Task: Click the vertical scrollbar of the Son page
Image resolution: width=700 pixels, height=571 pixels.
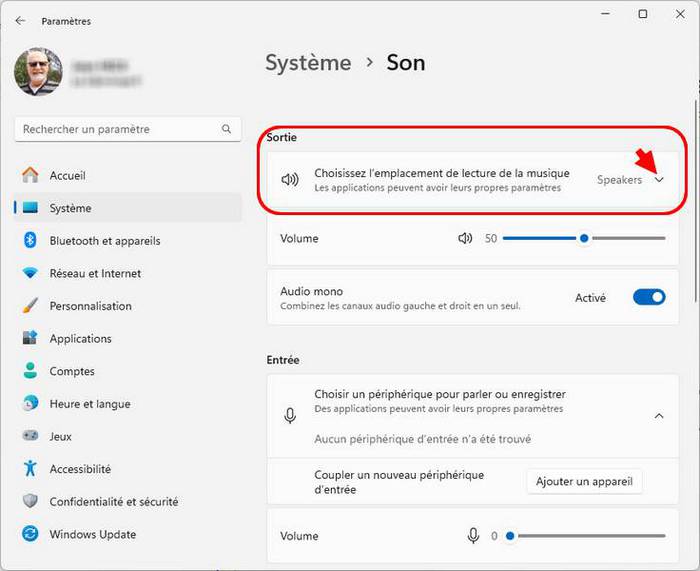Action: [696, 201]
